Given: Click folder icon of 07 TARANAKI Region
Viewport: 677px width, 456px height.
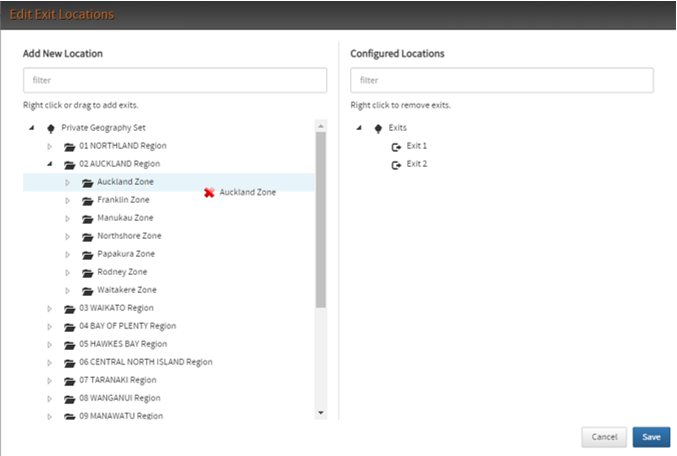Looking at the screenshot, I should coord(69,381).
